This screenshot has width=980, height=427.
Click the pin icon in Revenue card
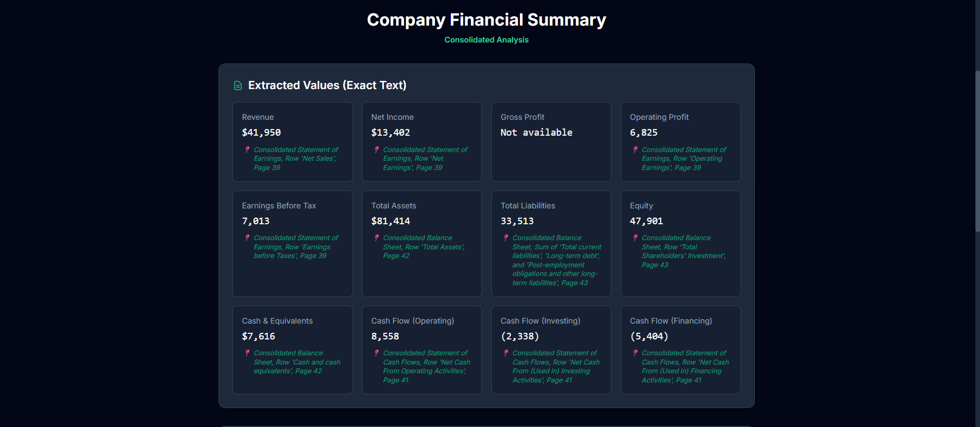click(x=247, y=150)
